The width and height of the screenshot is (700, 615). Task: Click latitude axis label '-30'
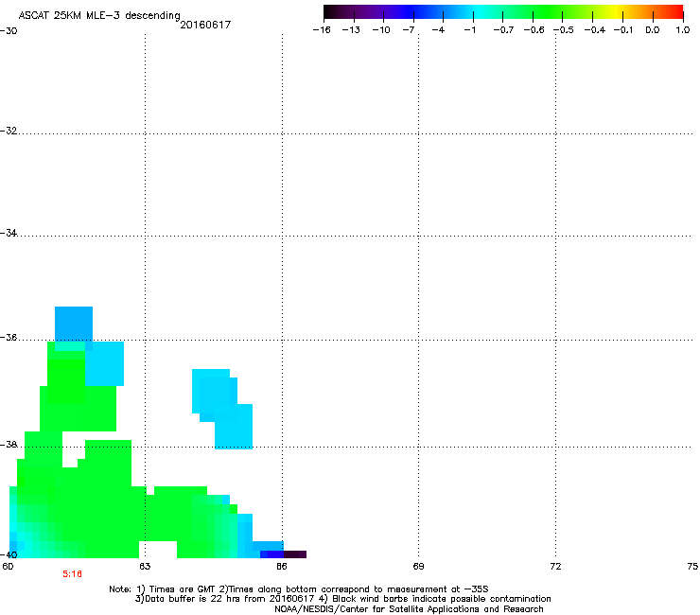coord(9,31)
